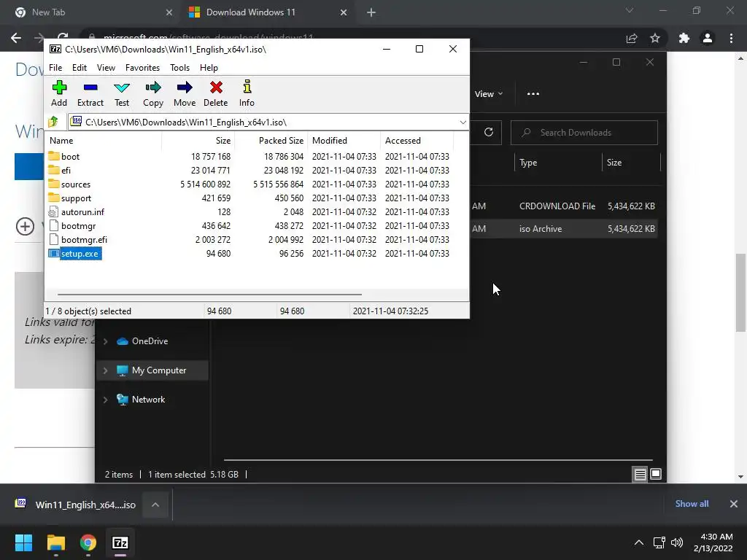Click Show all downloads
Viewport: 747px width, 560px height.
point(692,504)
